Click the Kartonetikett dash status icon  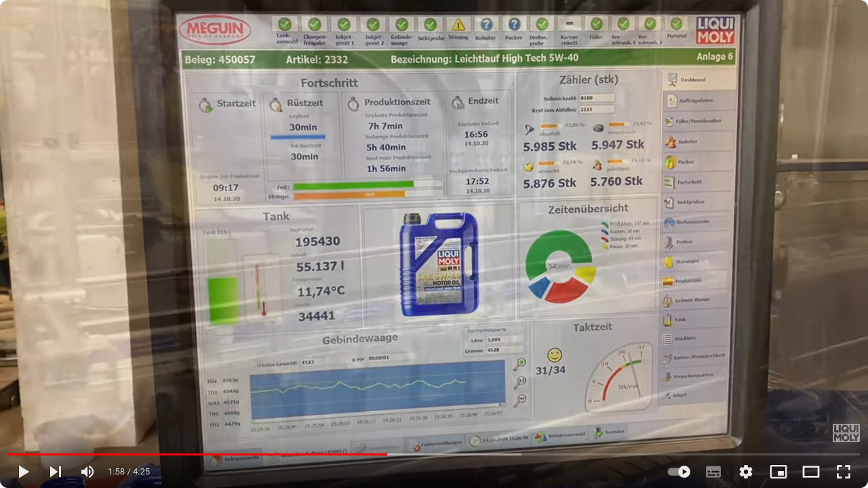click(569, 24)
